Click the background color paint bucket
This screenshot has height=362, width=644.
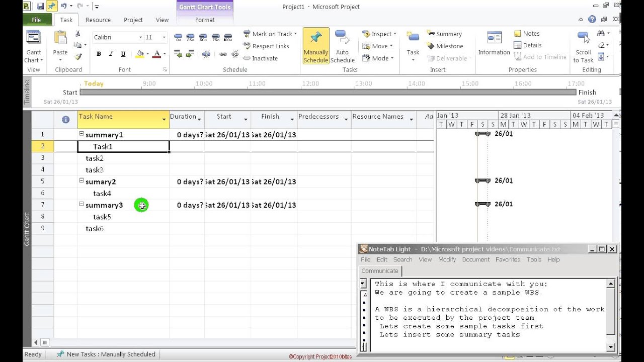point(140,54)
